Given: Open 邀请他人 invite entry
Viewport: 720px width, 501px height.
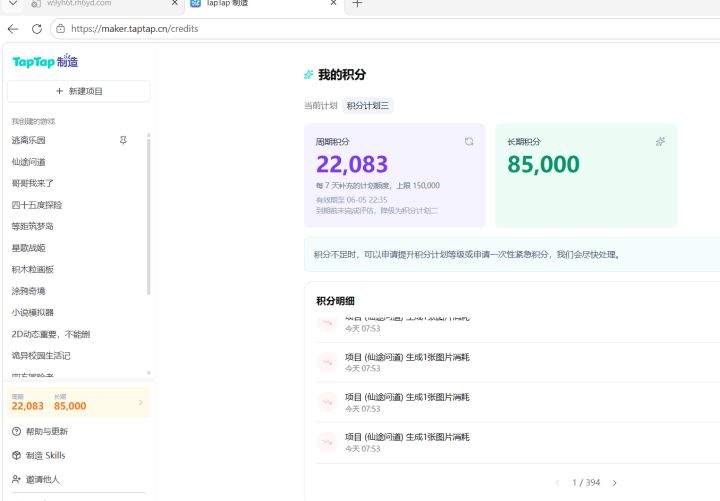Looking at the screenshot, I should (43, 479).
